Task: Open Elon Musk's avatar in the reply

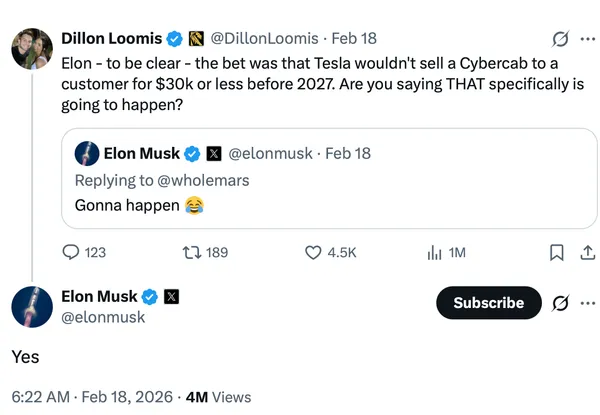Action: [x=31, y=305]
